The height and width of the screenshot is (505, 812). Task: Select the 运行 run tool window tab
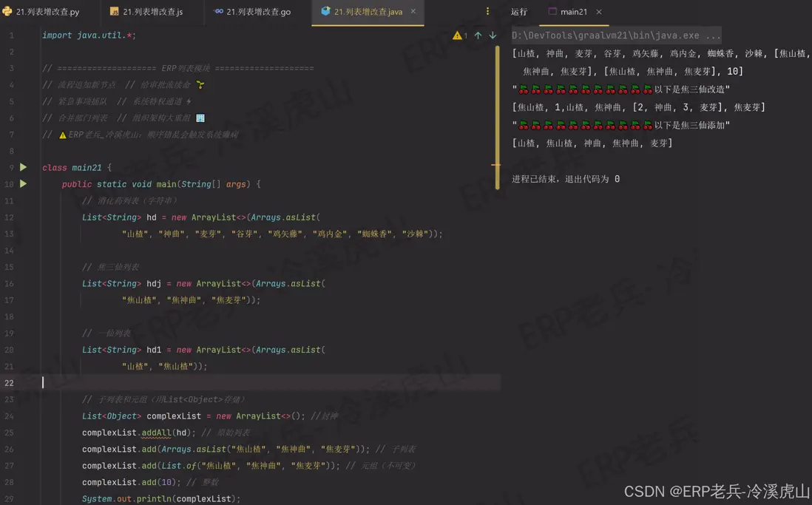coord(518,12)
